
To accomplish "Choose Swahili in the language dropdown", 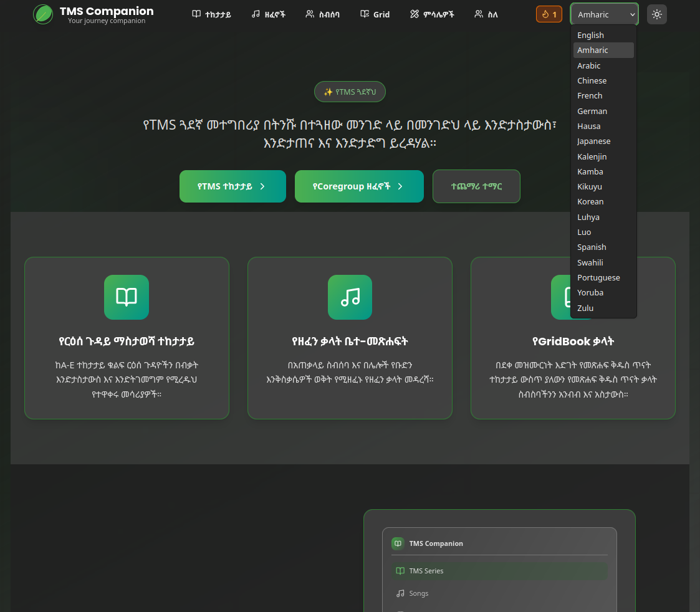I will coord(590,262).
